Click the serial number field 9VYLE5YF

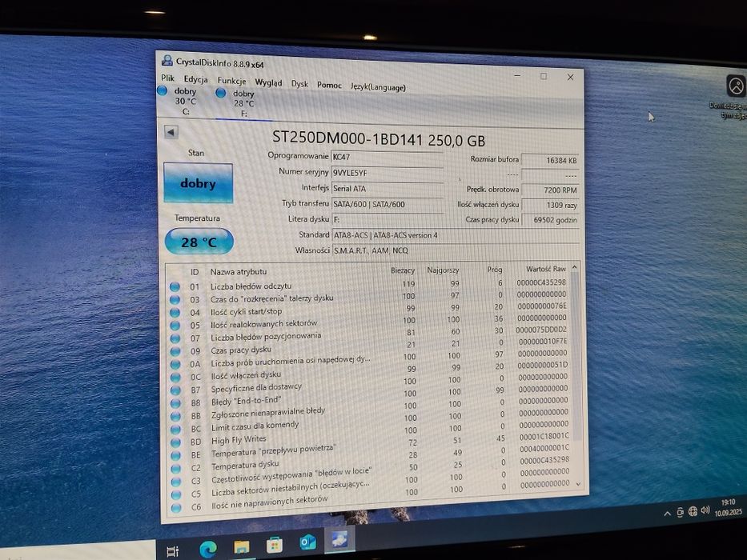(387, 174)
